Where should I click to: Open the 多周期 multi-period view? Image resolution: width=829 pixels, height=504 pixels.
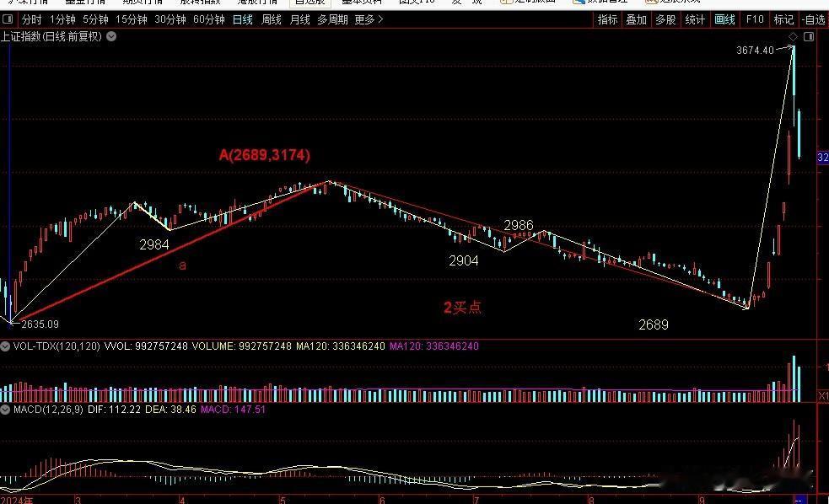pos(332,19)
